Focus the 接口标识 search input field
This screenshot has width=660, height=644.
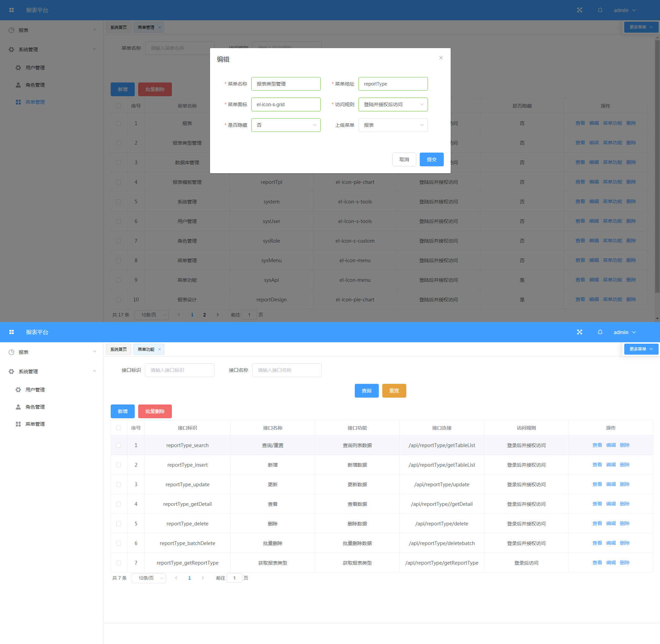point(179,370)
